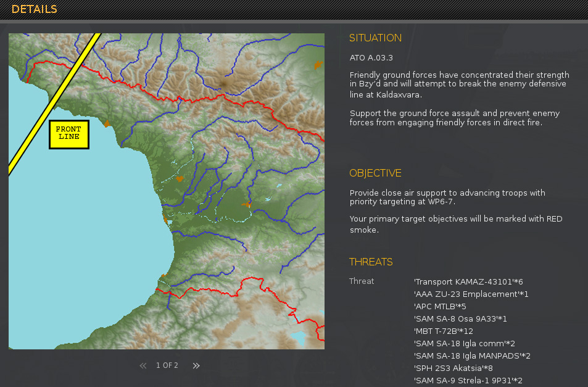This screenshot has height=387, width=588.
Task: Click the 'Support the ground force assault' paragraph
Action: point(455,118)
